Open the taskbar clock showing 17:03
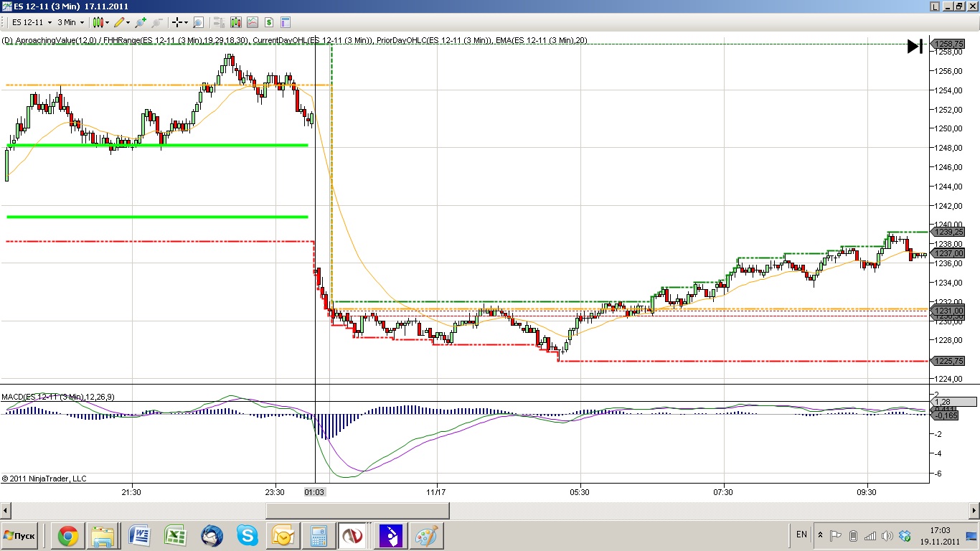 click(940, 536)
